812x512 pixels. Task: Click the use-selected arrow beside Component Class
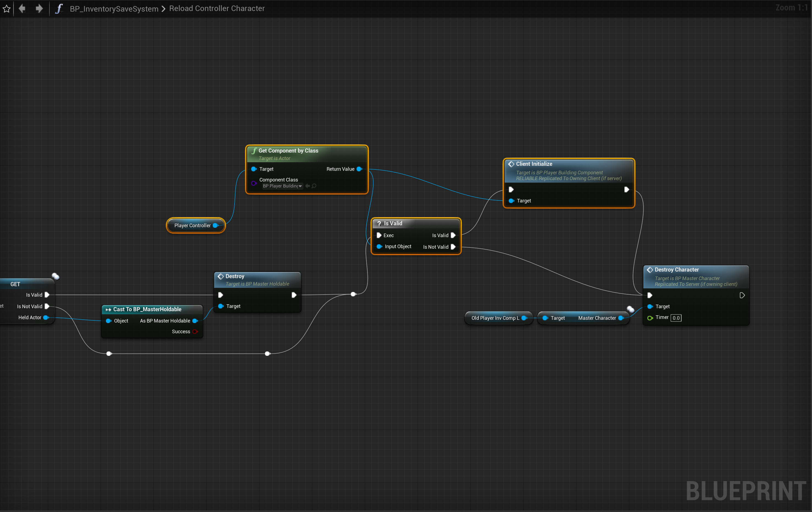[x=308, y=186]
